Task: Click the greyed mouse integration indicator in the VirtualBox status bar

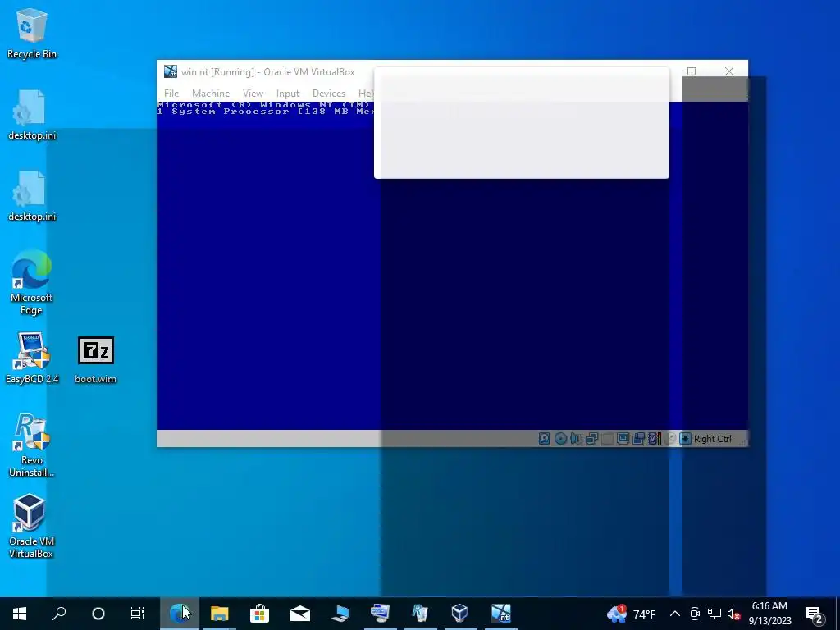Action: pos(669,439)
